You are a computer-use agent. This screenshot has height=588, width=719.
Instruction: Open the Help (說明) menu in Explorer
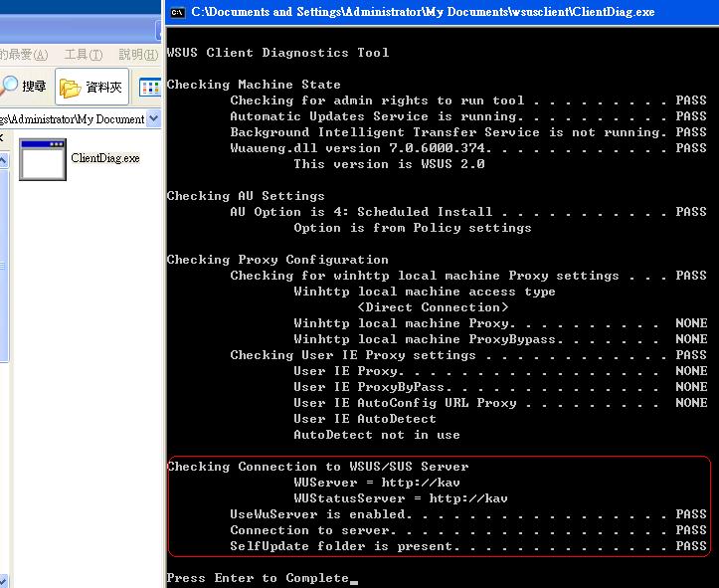(138, 55)
